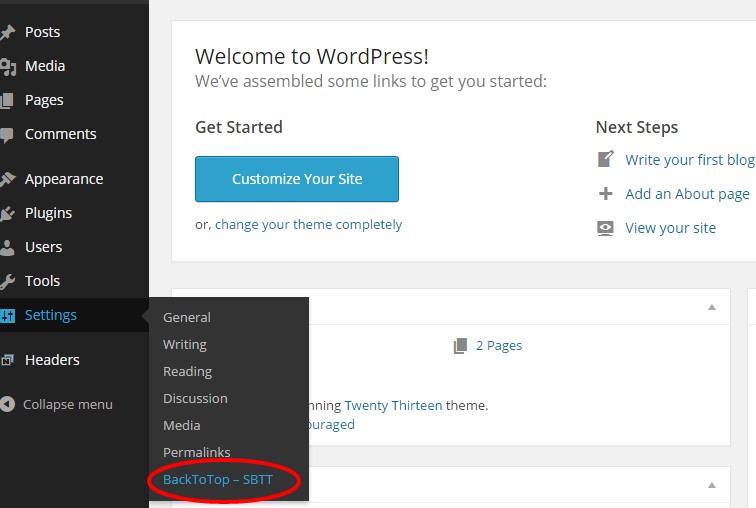This screenshot has height=508, width=756.
Task: Open the Posts menu
Action: click(42, 32)
